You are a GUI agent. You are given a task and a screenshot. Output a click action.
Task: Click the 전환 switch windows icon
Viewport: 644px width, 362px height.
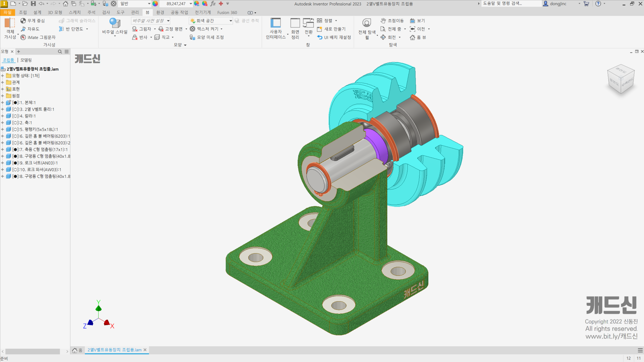(x=308, y=23)
